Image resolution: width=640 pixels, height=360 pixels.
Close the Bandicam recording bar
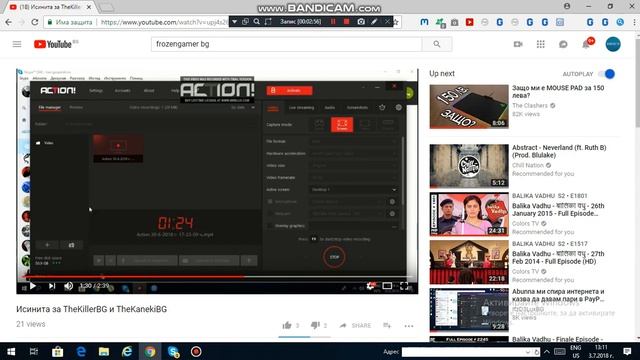pyautogui.click(x=387, y=22)
